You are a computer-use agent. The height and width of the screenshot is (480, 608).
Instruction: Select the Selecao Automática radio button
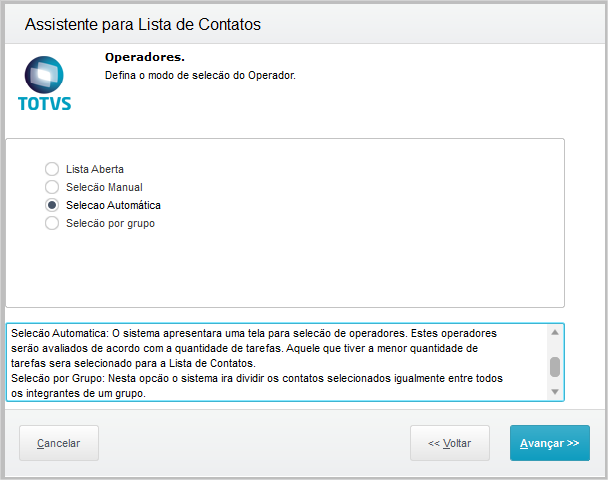[x=52, y=205]
